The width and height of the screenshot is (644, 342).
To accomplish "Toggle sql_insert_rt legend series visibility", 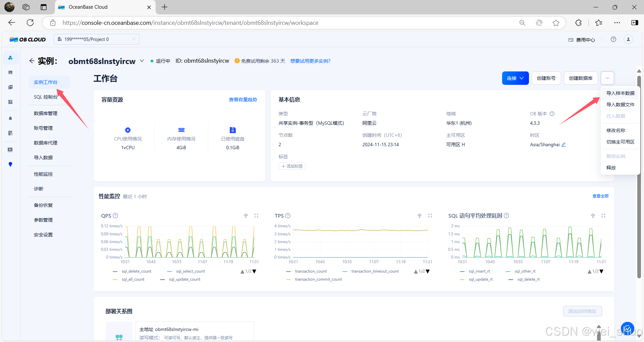I will (x=479, y=271).
